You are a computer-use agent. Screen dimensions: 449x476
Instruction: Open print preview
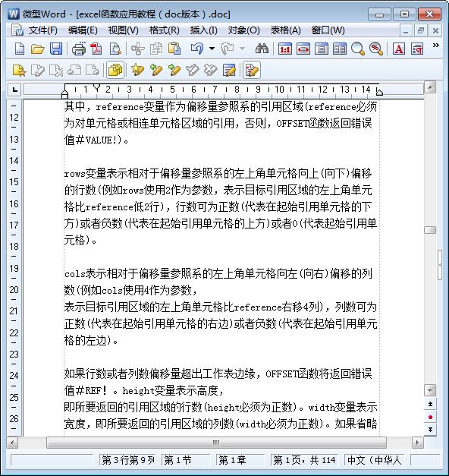115,49
